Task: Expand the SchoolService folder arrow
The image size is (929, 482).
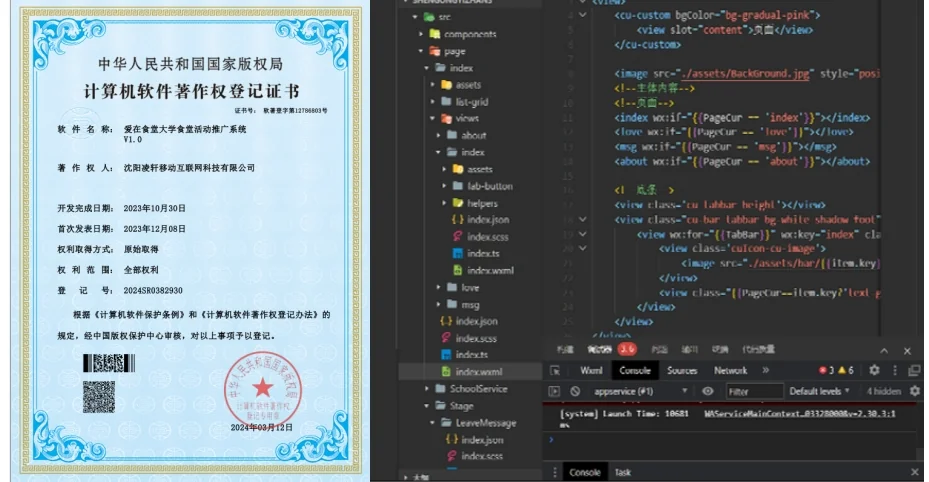Action: (x=427, y=388)
